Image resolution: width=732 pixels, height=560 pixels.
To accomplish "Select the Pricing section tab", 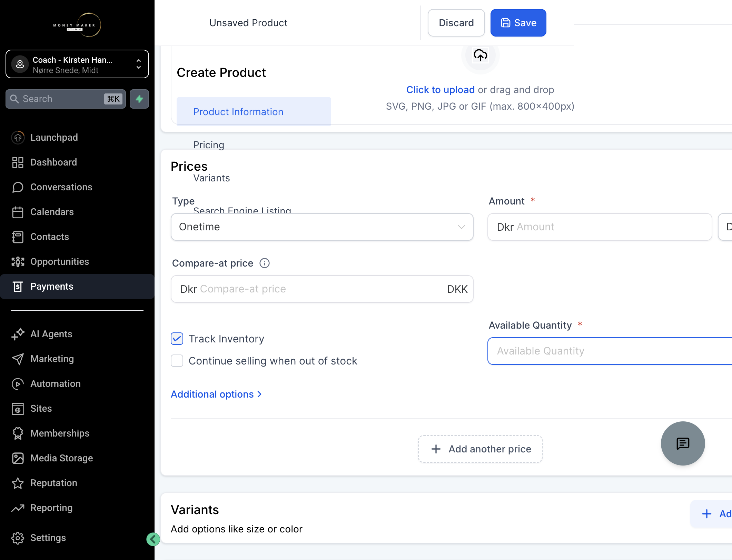I will (209, 145).
